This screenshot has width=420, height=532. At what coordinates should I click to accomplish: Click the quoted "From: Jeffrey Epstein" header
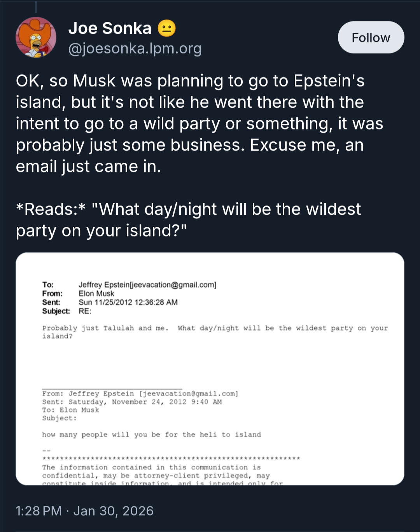point(140,394)
